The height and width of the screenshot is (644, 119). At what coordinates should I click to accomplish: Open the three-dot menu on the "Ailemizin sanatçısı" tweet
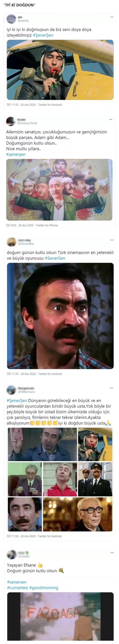tap(111, 119)
